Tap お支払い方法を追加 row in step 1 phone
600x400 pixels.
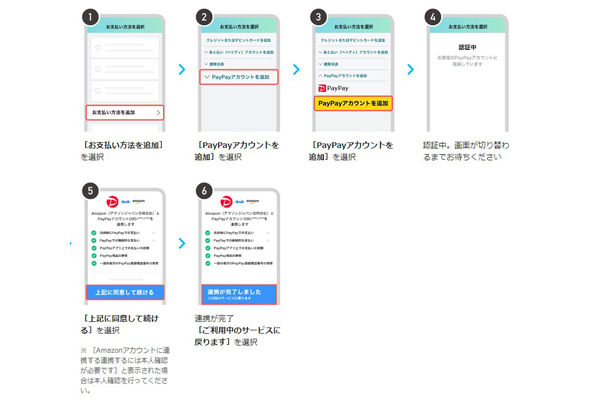click(125, 113)
